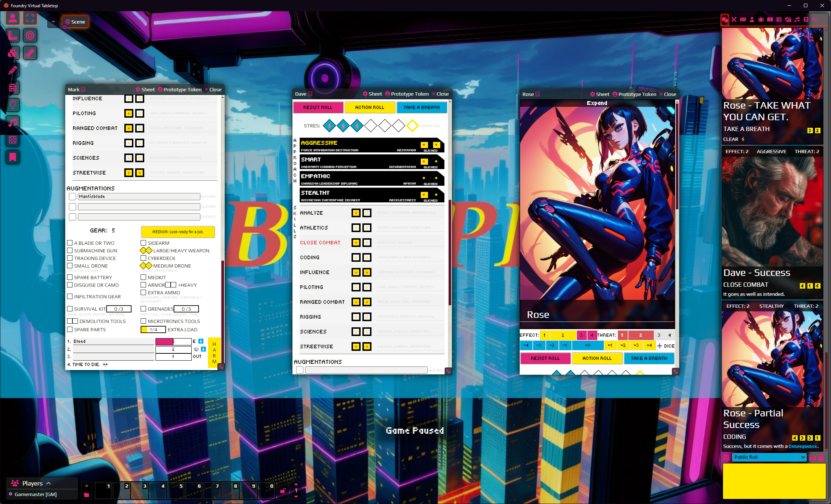Open the Sheet option in Mark's window
This screenshot has height=504, width=831.
145,89
